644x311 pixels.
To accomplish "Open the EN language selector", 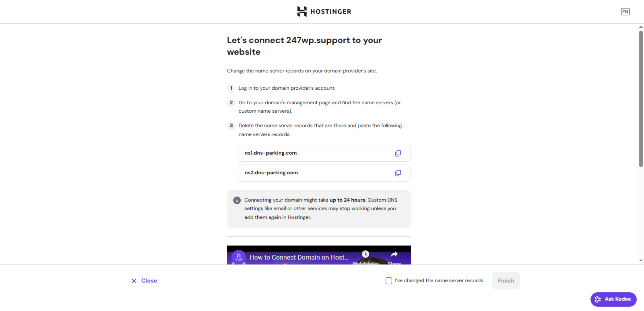I will tap(625, 12).
